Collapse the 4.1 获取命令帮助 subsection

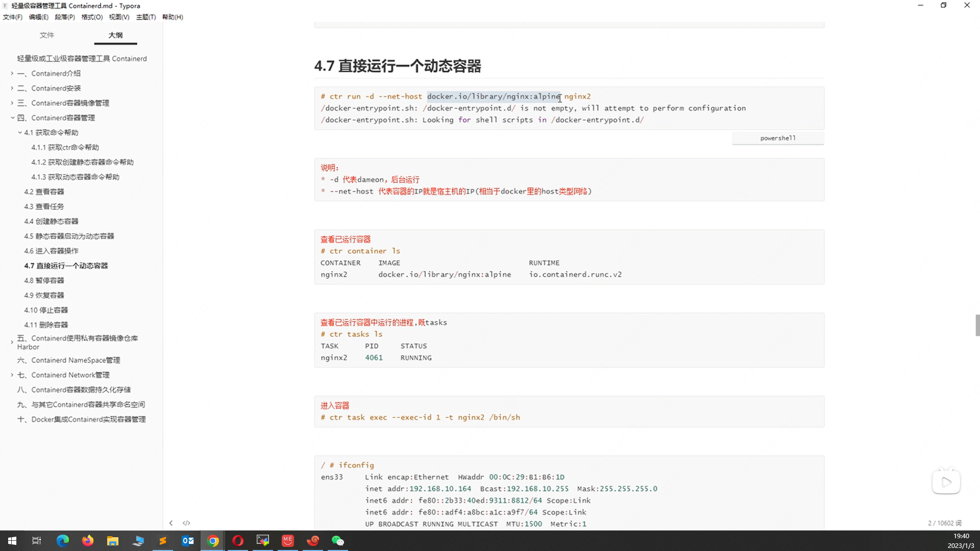pyautogui.click(x=20, y=133)
